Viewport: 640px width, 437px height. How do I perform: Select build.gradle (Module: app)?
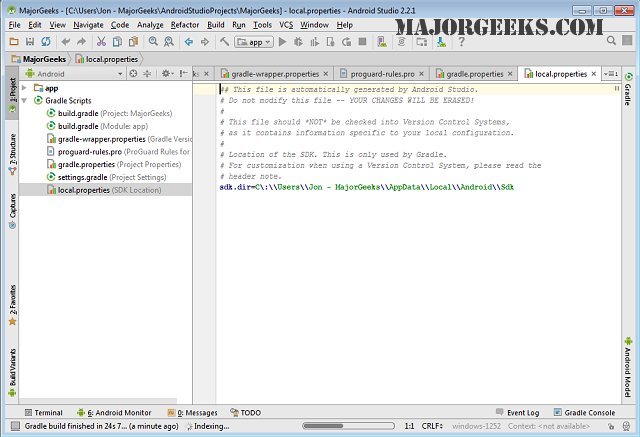(x=97, y=126)
